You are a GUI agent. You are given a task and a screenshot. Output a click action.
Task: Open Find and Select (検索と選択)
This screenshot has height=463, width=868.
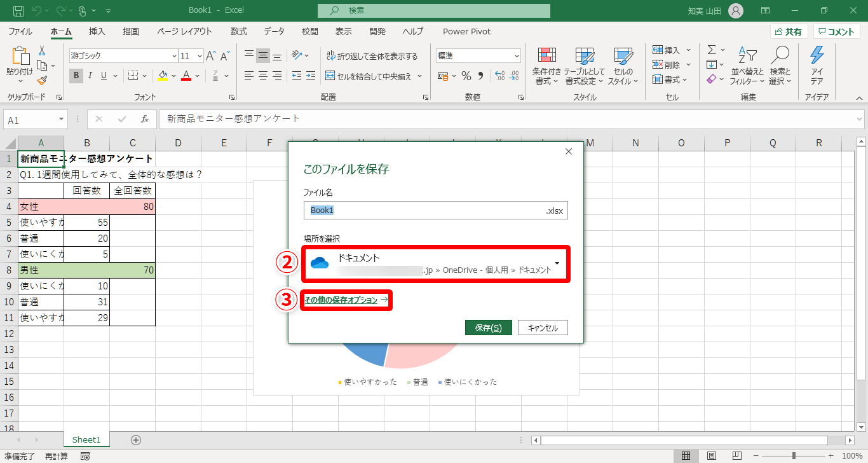pyautogui.click(x=780, y=66)
